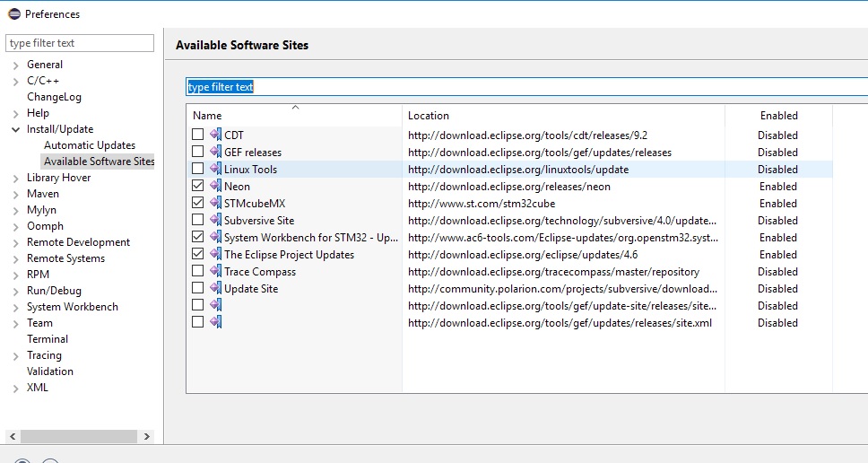Enable the Linux Tools checkbox

(x=198, y=170)
